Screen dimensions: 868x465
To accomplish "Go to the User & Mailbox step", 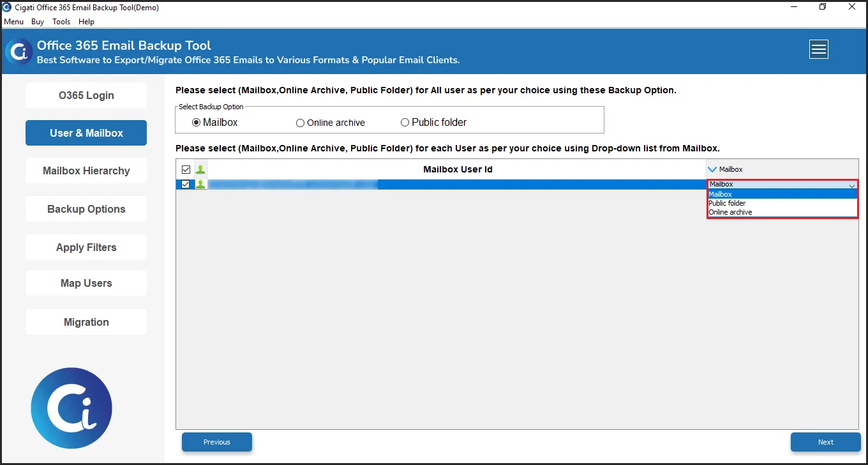I will point(86,133).
